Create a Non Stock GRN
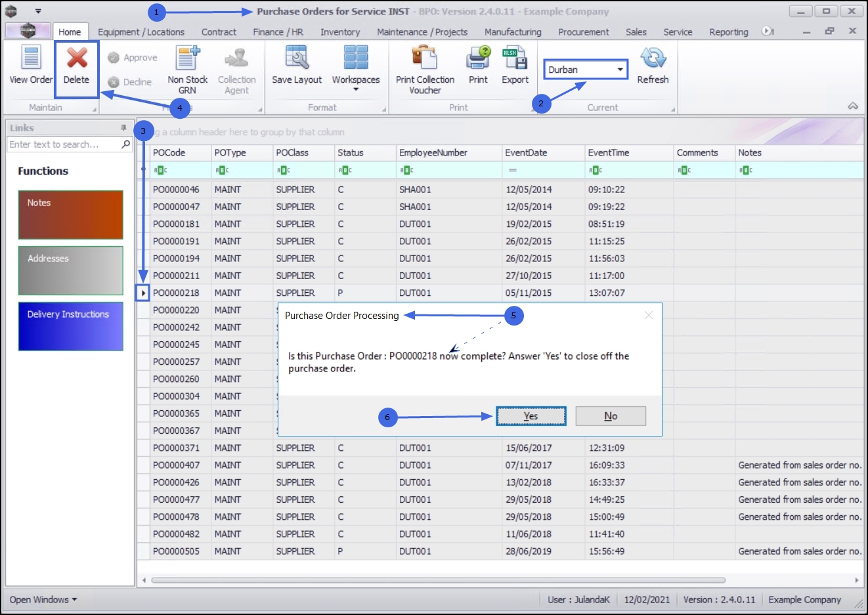868x615 pixels. (187, 70)
